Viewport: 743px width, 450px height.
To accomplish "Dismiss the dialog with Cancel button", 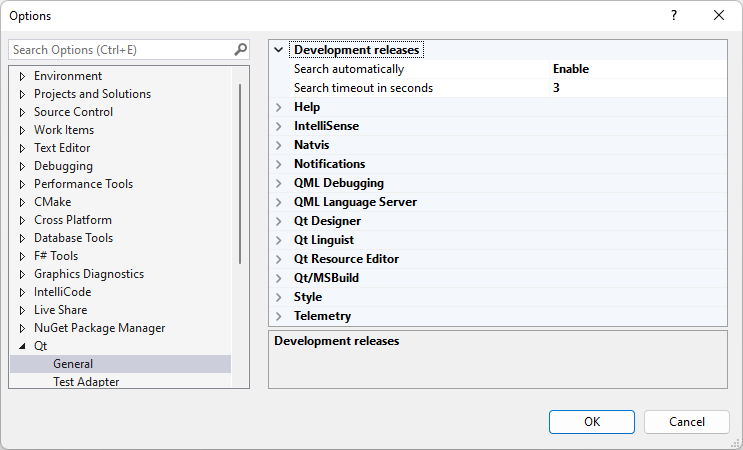I will coord(687,422).
